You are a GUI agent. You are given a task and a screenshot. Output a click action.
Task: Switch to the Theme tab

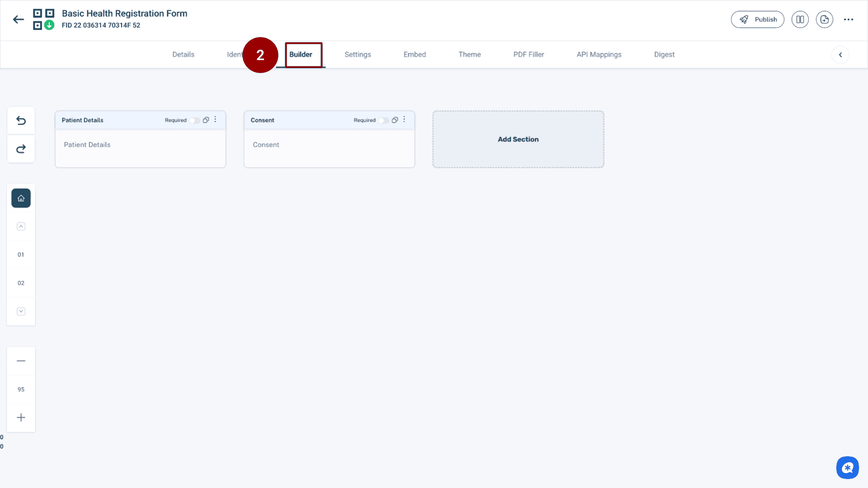pyautogui.click(x=470, y=54)
